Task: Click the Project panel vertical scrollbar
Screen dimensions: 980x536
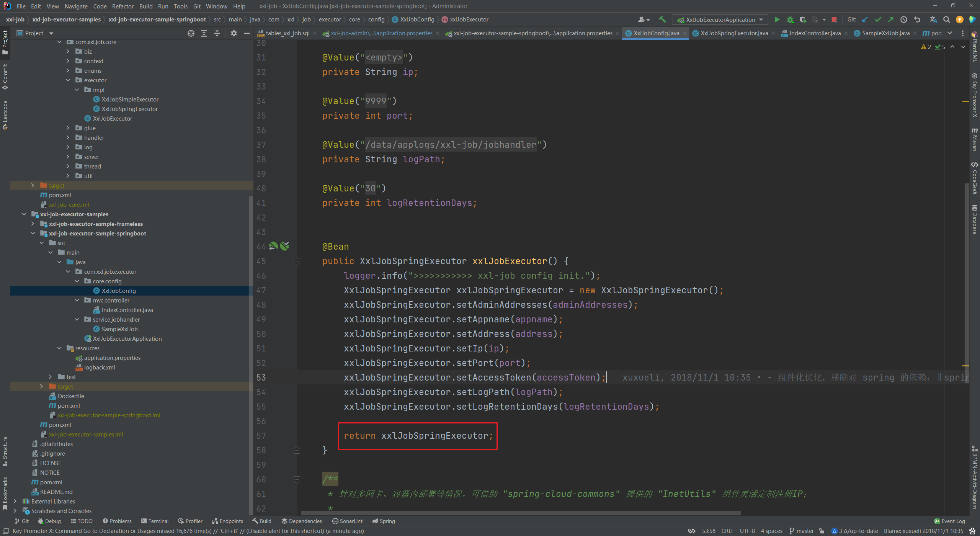Action: pyautogui.click(x=251, y=345)
